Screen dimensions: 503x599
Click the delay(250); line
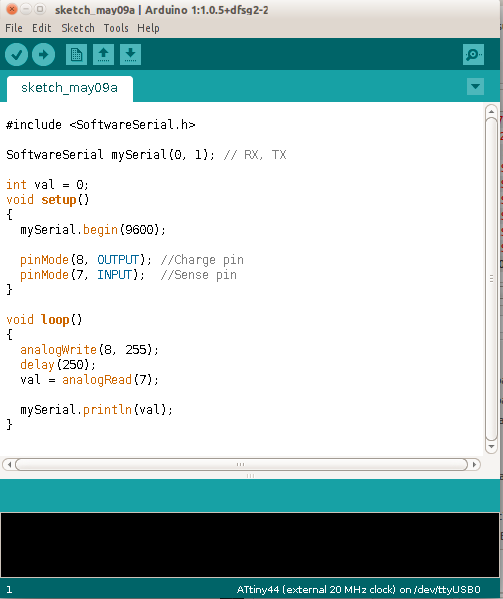click(58, 365)
